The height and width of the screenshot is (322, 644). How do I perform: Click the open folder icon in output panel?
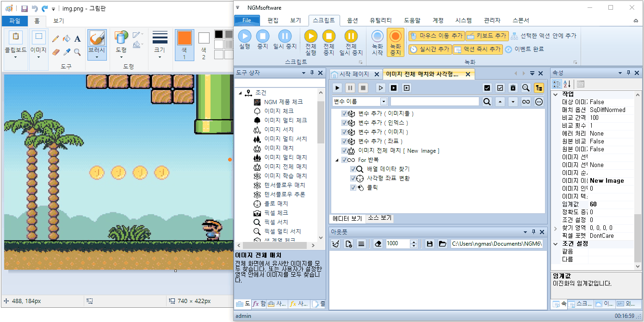pos(443,243)
